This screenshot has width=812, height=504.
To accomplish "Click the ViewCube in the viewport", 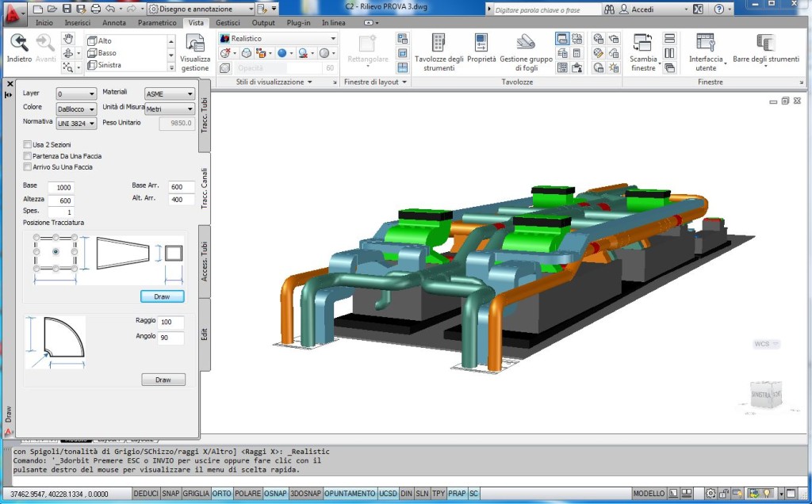I will pos(764,395).
